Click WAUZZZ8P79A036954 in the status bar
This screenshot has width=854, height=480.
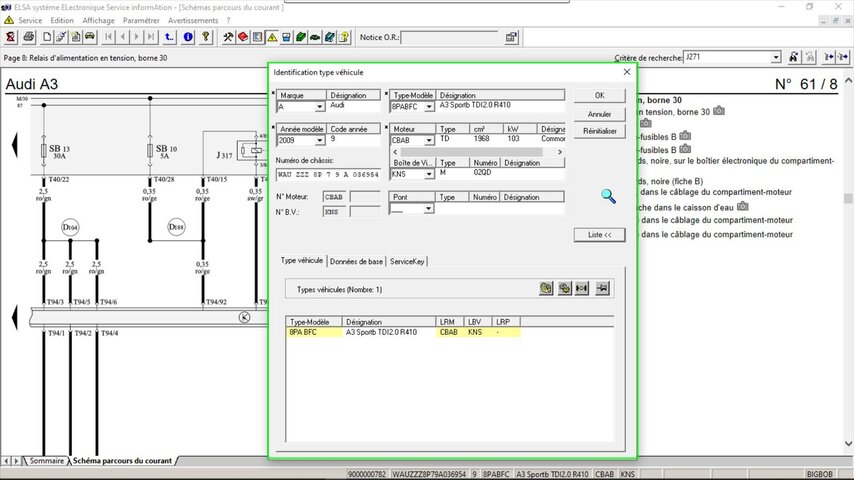[x=429, y=475]
